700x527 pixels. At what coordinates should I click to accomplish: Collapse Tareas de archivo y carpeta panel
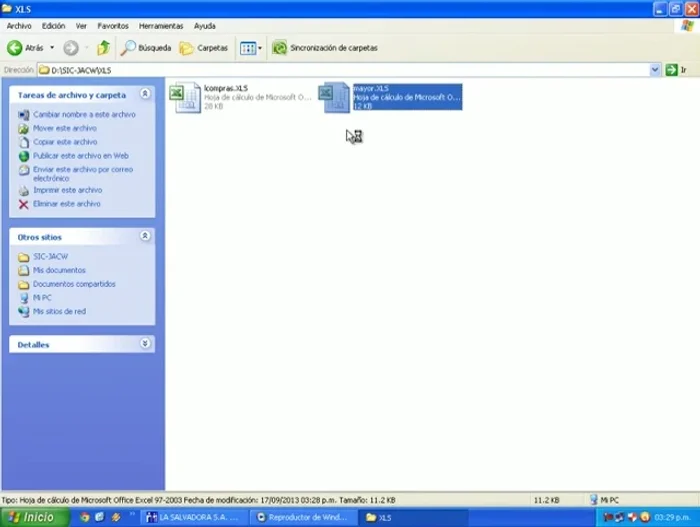145,94
